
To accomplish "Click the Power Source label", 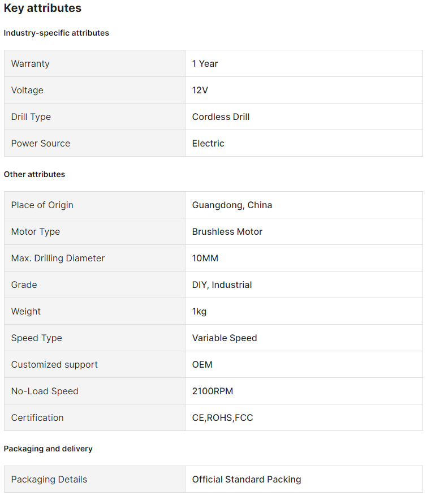I will [x=41, y=143].
